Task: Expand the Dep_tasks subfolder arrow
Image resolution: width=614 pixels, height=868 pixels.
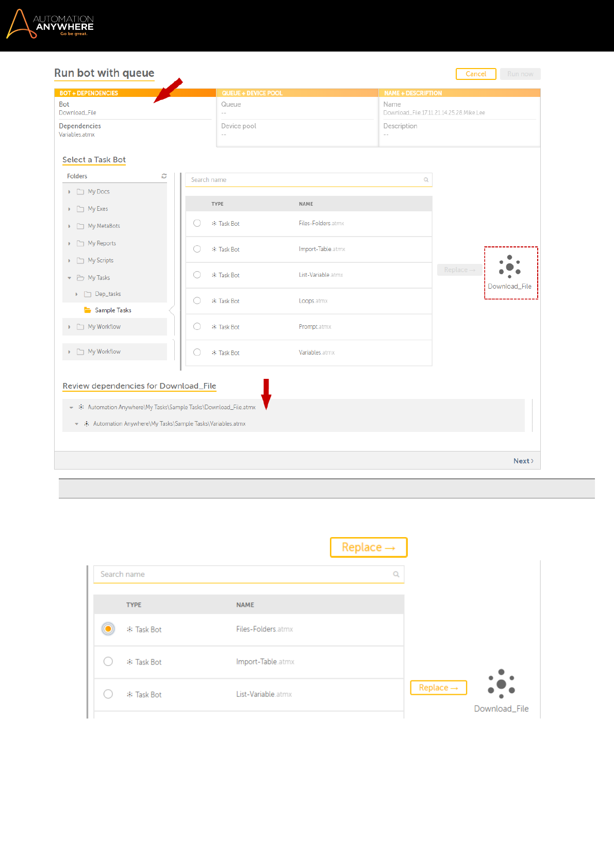Action: coord(77,294)
